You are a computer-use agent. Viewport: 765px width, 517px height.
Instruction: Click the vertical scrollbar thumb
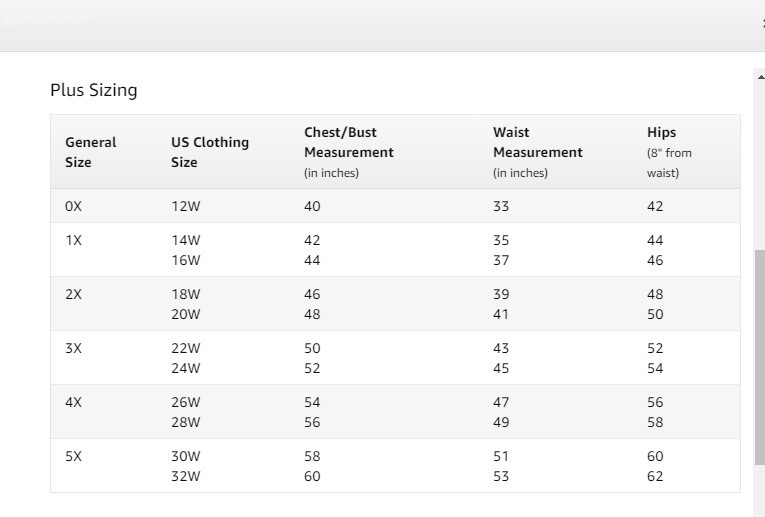(759, 356)
